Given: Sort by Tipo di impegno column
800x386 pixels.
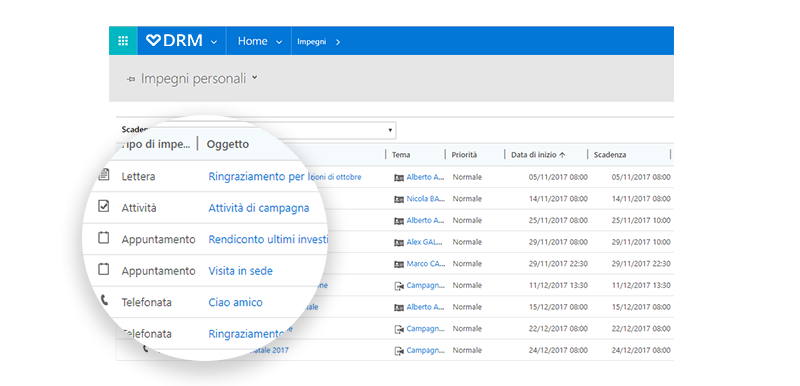Looking at the screenshot, I should click(x=157, y=144).
